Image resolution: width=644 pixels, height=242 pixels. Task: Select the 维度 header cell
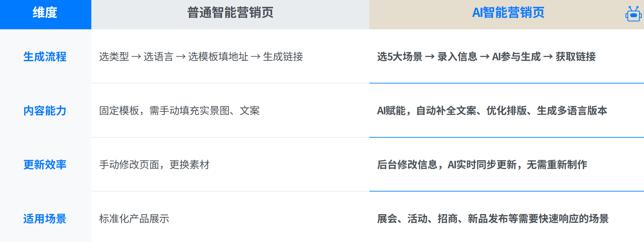point(45,14)
